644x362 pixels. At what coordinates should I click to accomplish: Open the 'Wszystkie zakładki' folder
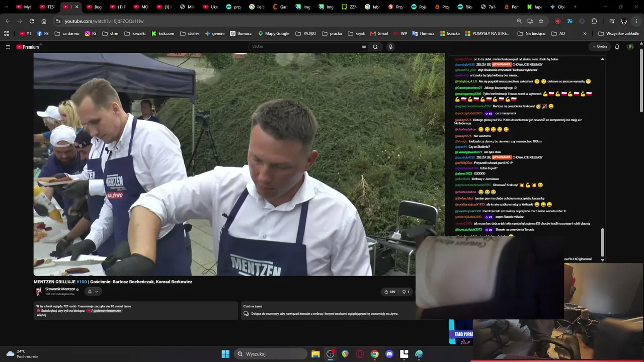619,34
